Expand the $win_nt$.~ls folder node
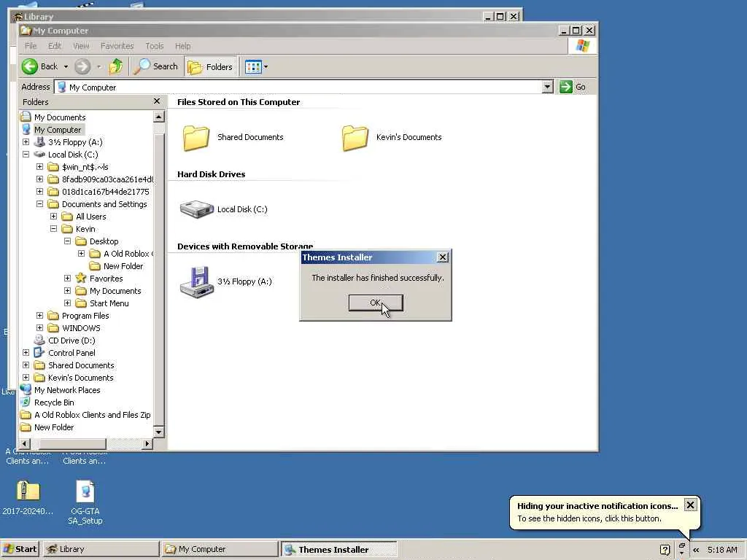 pyautogui.click(x=39, y=167)
